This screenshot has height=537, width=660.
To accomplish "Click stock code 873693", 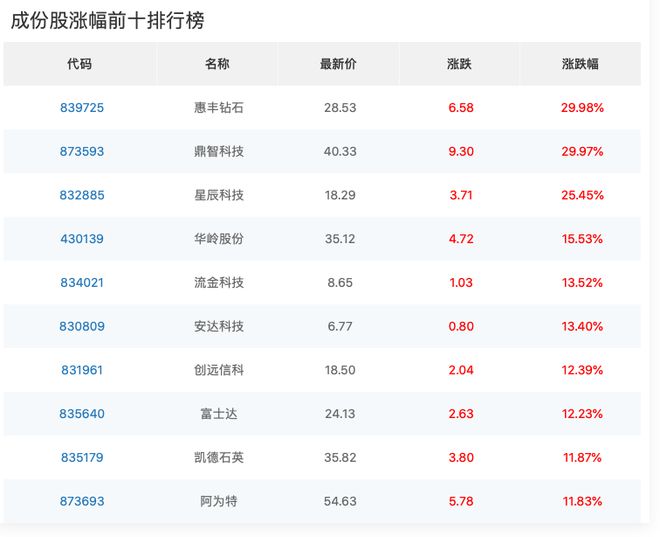I will [82, 501].
